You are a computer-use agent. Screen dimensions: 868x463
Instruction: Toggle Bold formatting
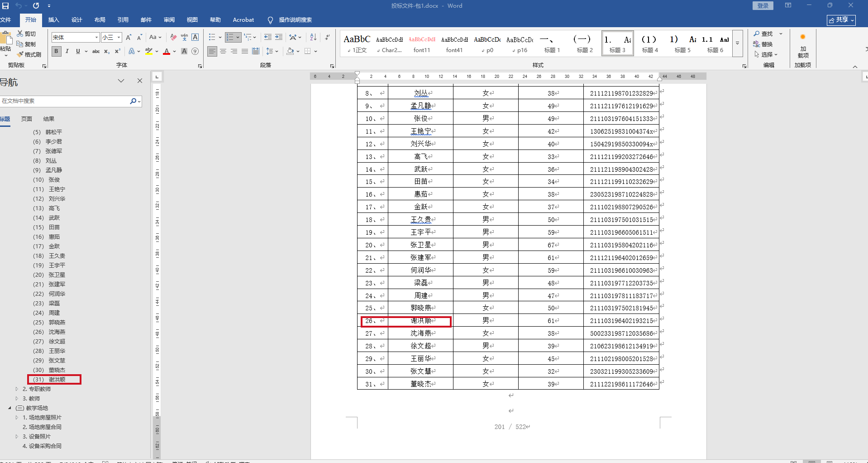(56, 51)
